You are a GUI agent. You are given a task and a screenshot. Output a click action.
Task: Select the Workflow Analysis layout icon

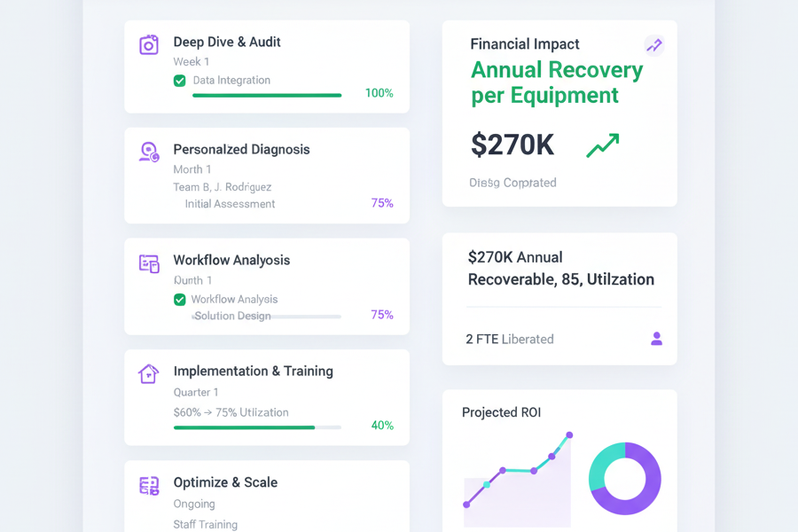149,263
